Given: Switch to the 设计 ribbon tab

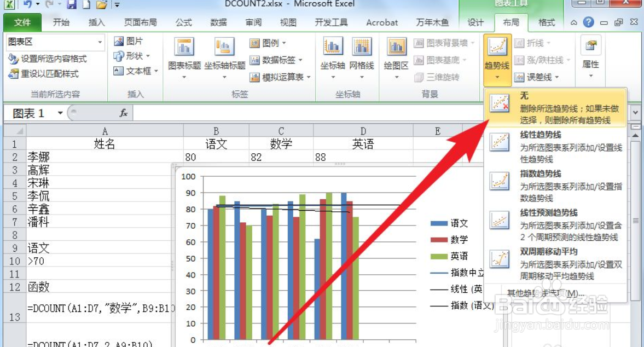Looking at the screenshot, I should 475,22.
